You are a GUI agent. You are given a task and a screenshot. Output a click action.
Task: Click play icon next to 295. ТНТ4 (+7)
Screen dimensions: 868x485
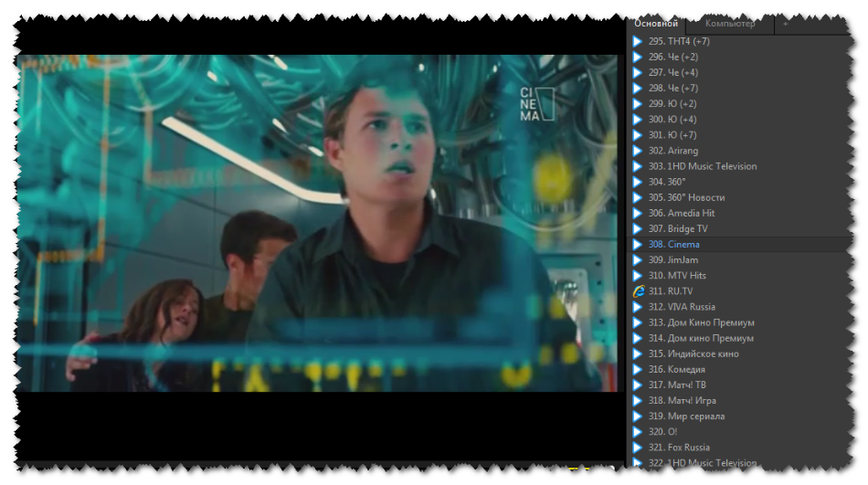(x=638, y=41)
